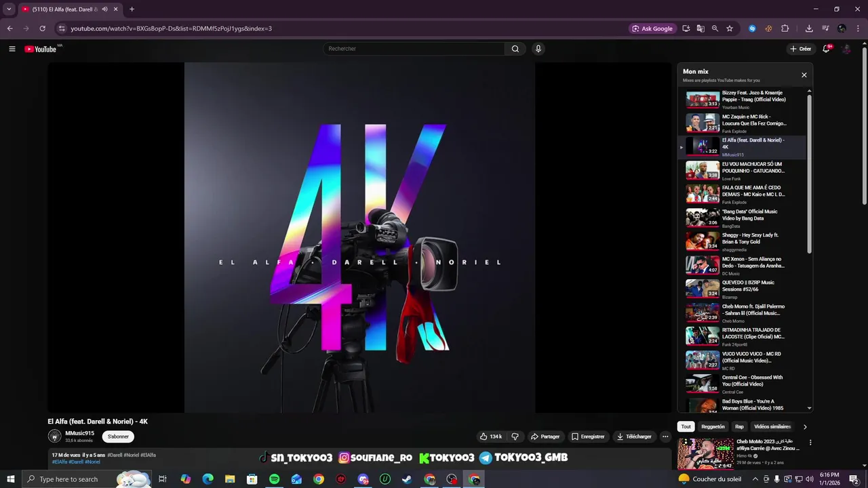This screenshot has height=488, width=868.
Task: Open the Chrome three-dot menu
Action: coord(858,28)
